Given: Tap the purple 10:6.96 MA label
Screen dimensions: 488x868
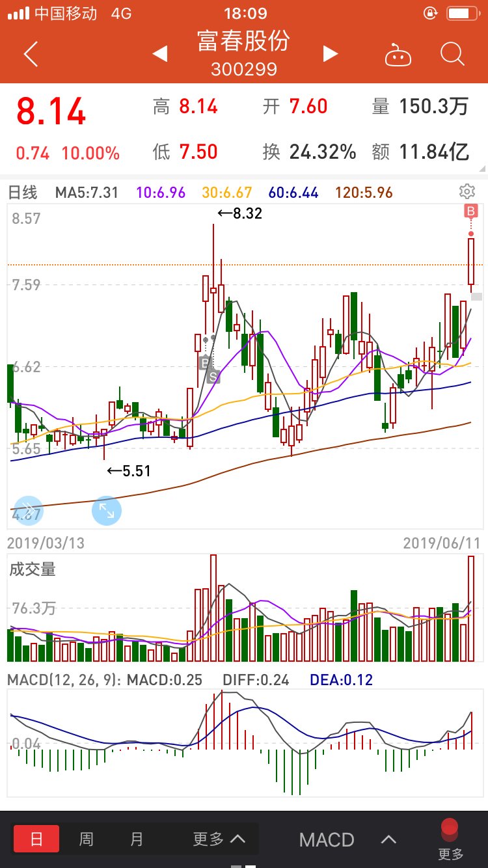Looking at the screenshot, I should pos(161,193).
